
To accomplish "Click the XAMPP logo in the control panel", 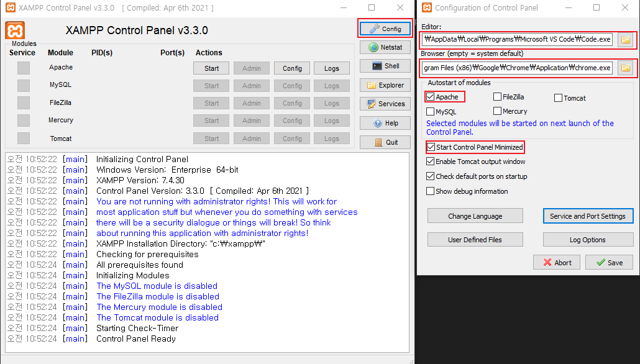I will click(15, 30).
